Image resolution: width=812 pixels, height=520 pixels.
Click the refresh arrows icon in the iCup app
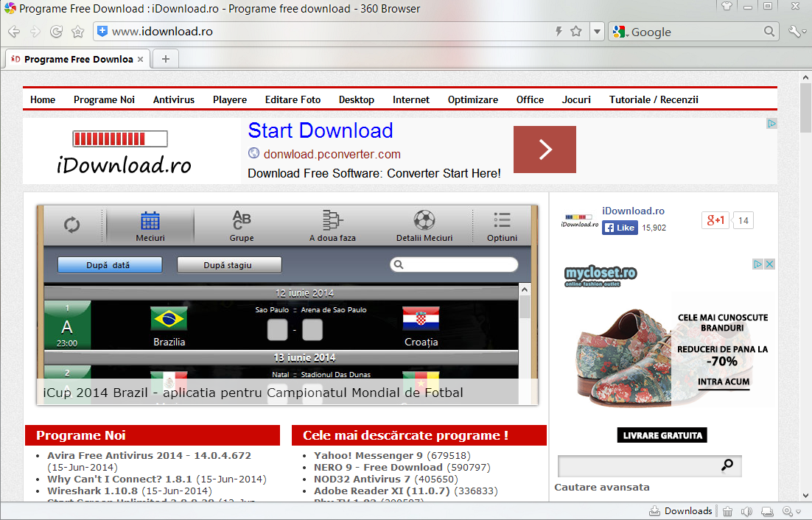(x=72, y=225)
